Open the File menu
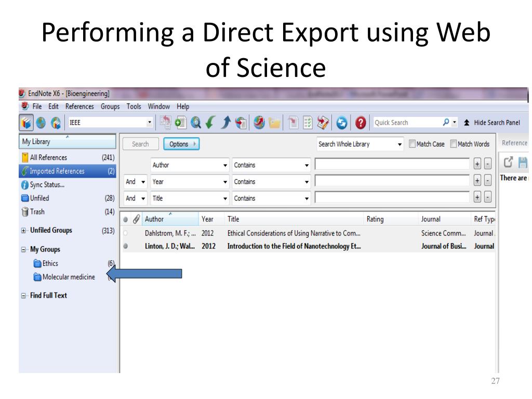 pos(37,107)
